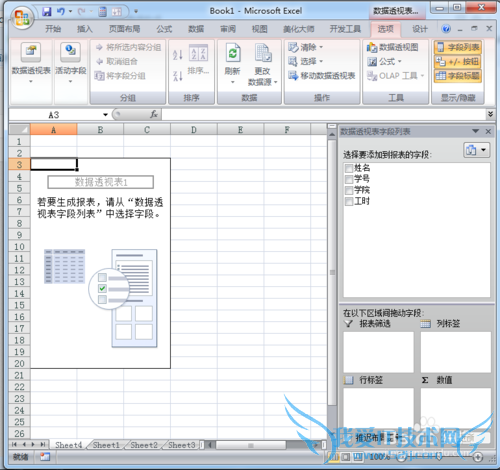
Task: Customize quick access toolbar dropdown
Action: pyautogui.click(x=136, y=12)
